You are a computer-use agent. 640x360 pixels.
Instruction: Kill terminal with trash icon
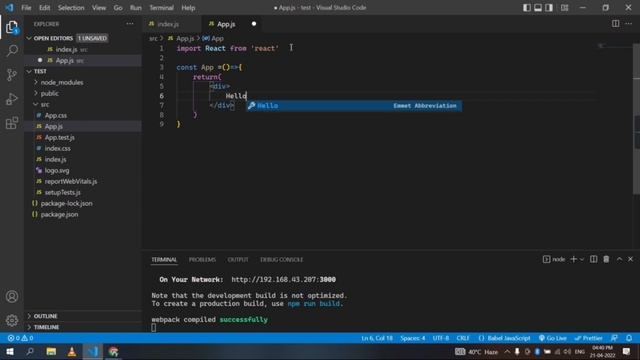coord(606,259)
